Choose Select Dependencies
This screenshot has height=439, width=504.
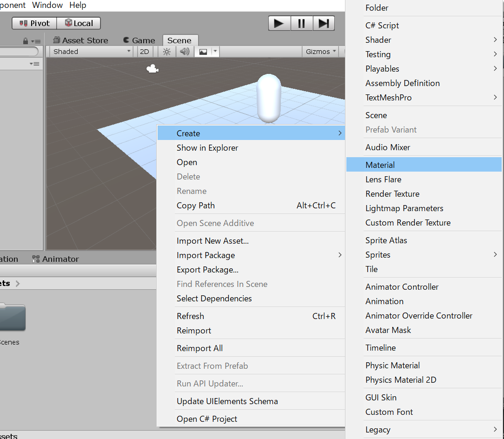(251, 299)
